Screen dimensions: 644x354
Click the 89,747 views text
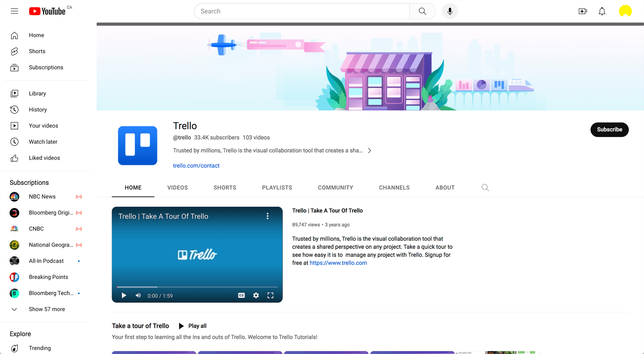[306, 225]
